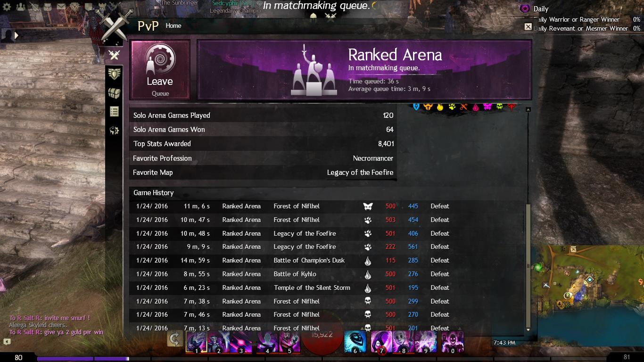Image resolution: width=644 pixels, height=362 pixels.
Task: Click scroll down arrow in game history
Action: (x=528, y=329)
